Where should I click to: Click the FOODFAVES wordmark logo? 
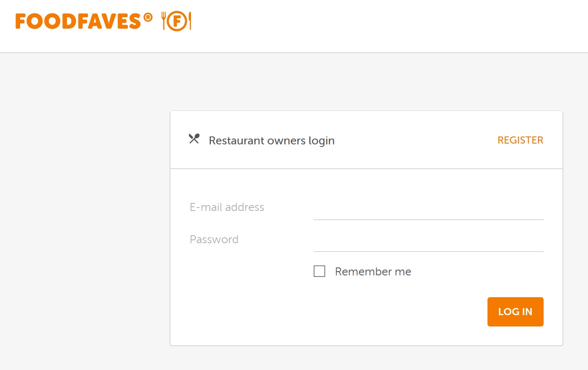(78, 21)
